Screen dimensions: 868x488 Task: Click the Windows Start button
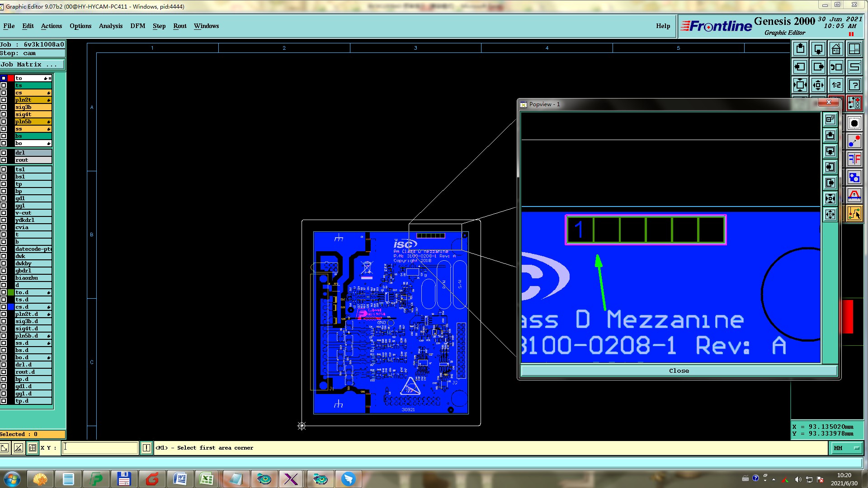click(x=12, y=479)
